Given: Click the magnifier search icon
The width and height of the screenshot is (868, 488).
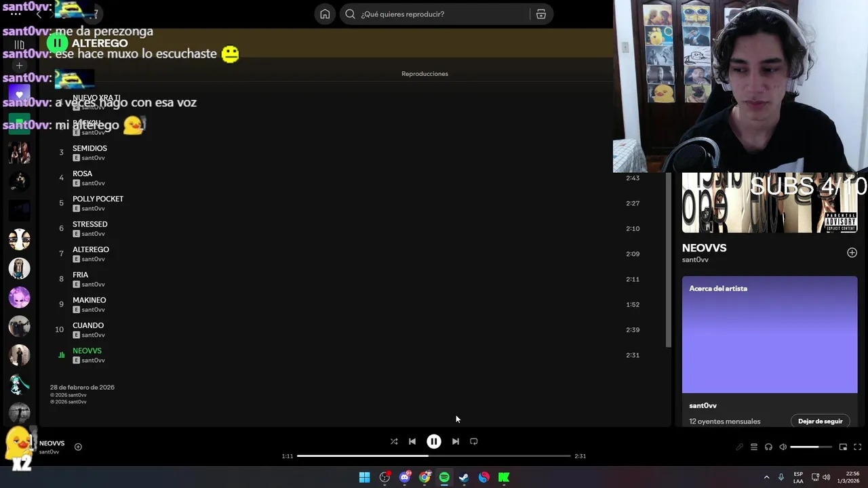Looking at the screenshot, I should tap(351, 14).
